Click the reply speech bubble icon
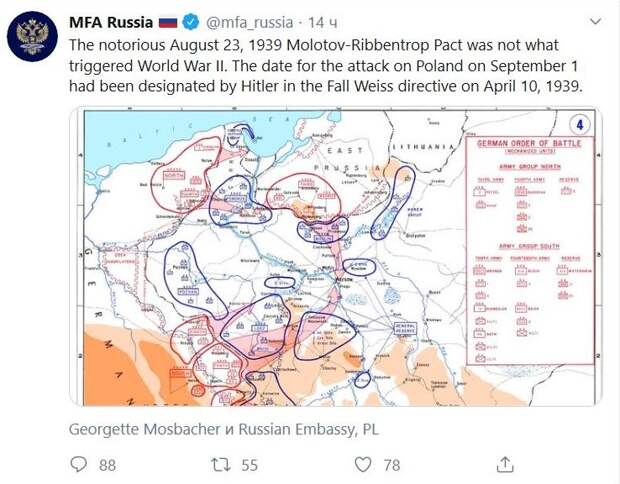The image size is (620, 484). tap(78, 465)
